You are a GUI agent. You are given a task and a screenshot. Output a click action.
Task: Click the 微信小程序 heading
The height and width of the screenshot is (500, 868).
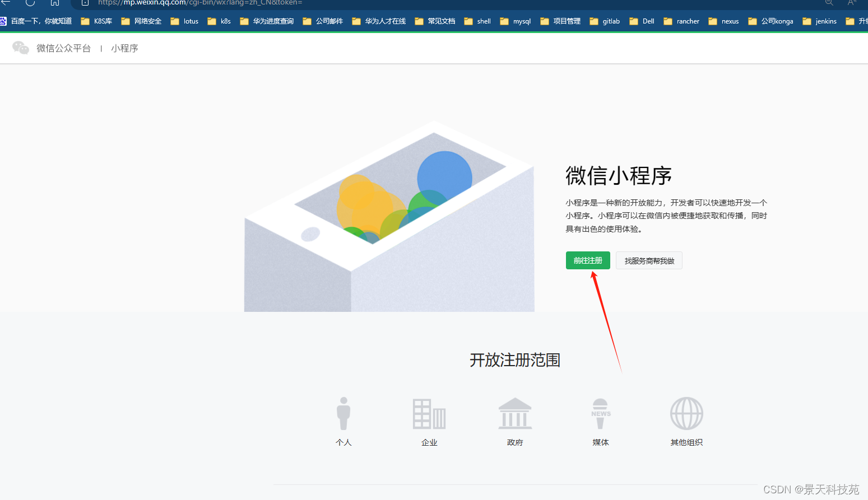pos(619,176)
